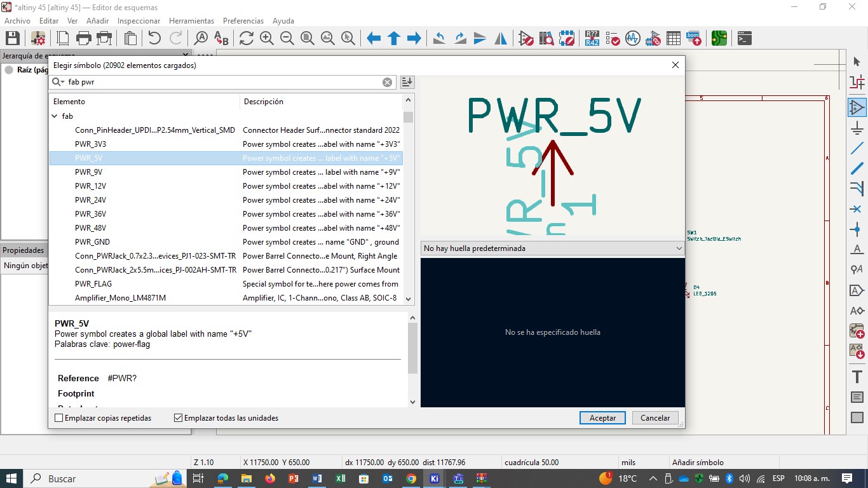Open Chrome from the taskbar
The image size is (868, 488).
point(411,478)
